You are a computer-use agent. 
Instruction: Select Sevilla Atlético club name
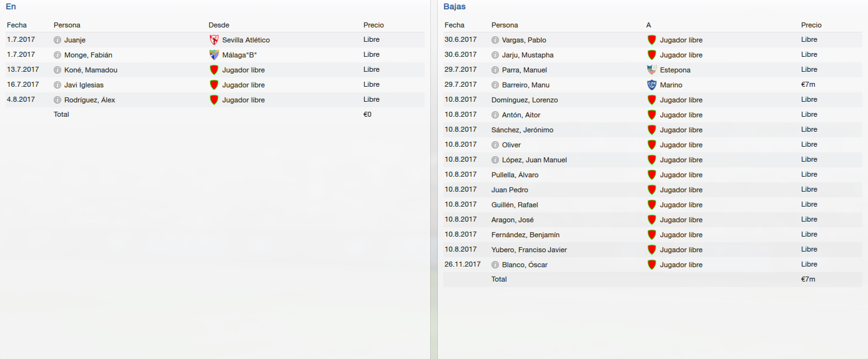pos(246,40)
